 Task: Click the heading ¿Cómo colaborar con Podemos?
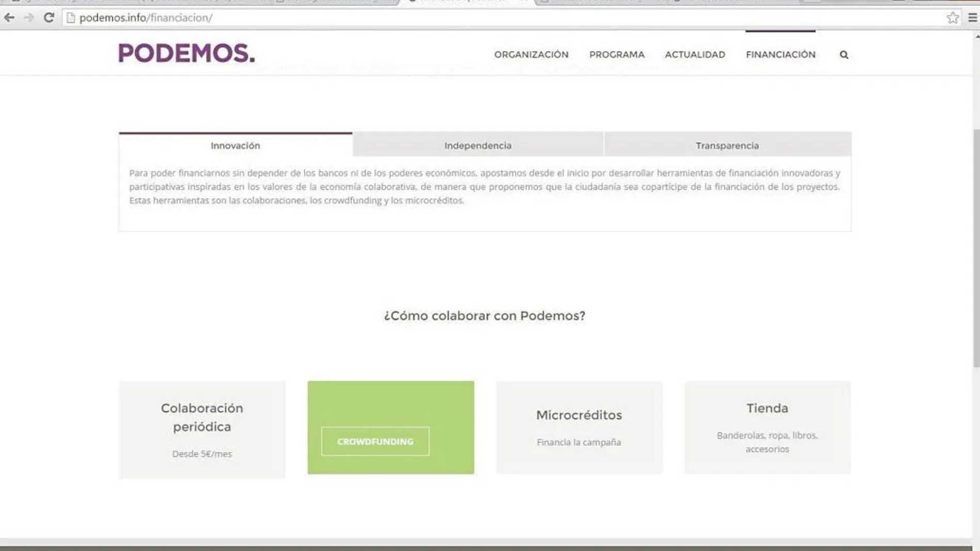click(x=484, y=315)
